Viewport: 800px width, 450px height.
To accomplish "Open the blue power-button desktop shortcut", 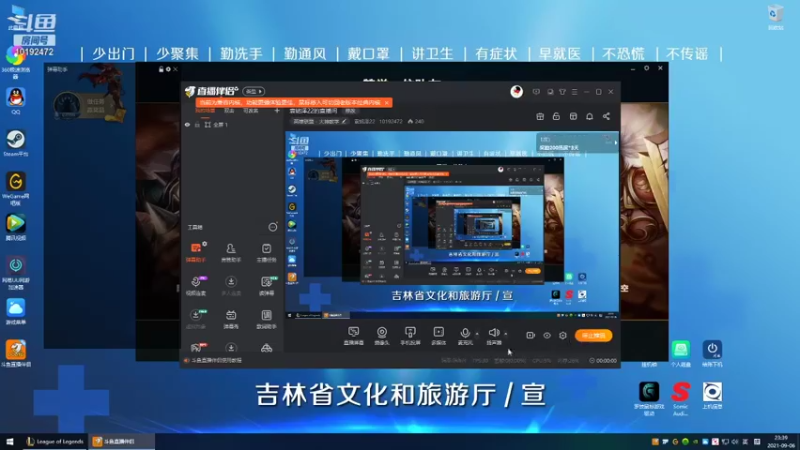I will pos(712,354).
